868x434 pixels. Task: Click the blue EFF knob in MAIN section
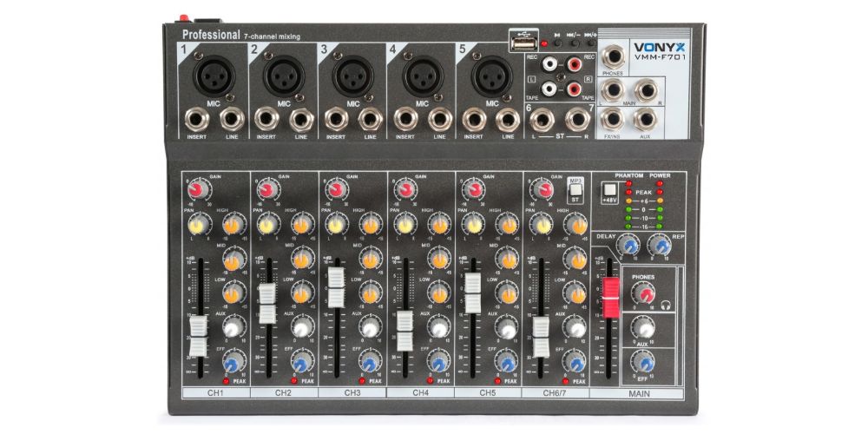(x=644, y=363)
